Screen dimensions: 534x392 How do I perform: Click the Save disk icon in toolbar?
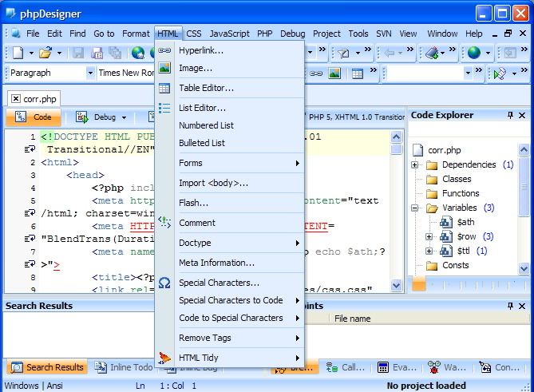coord(78,53)
